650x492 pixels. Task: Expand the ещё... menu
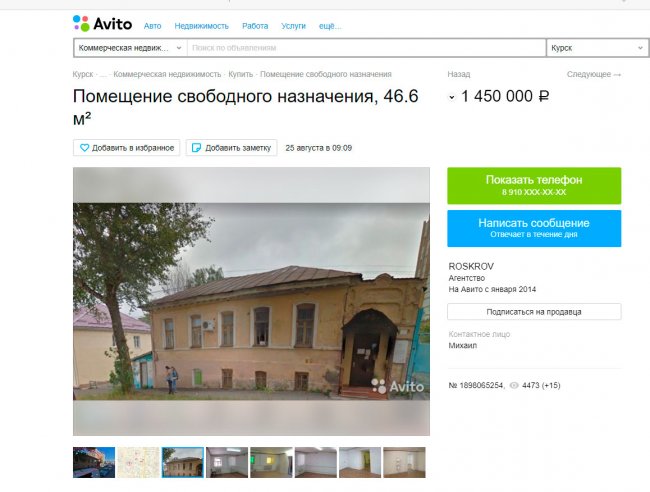click(330, 26)
